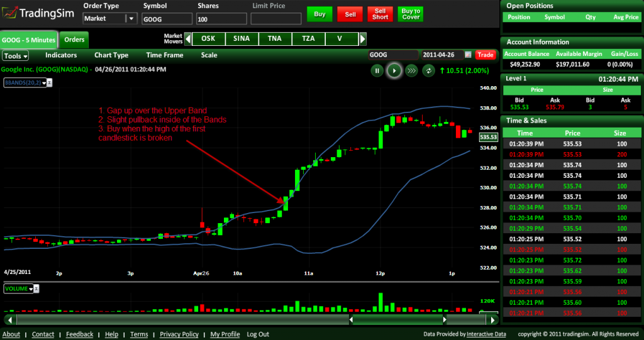The height and width of the screenshot is (340, 644).
Task: Click the date field showing 2011-04-26
Action: (x=442, y=55)
